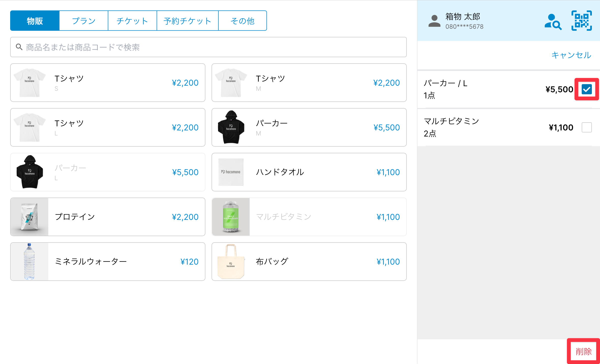This screenshot has width=600, height=364.
Task: Focus the product name search field
Action: 208,47
